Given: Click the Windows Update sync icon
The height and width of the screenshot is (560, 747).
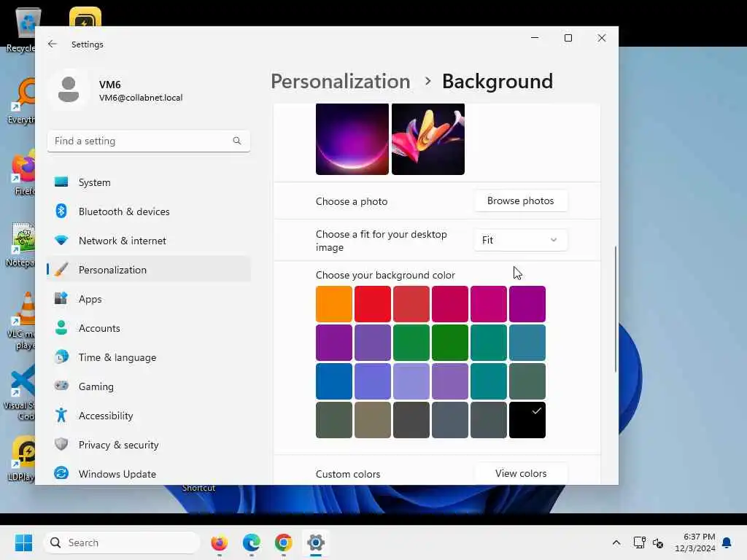Looking at the screenshot, I should (61, 473).
